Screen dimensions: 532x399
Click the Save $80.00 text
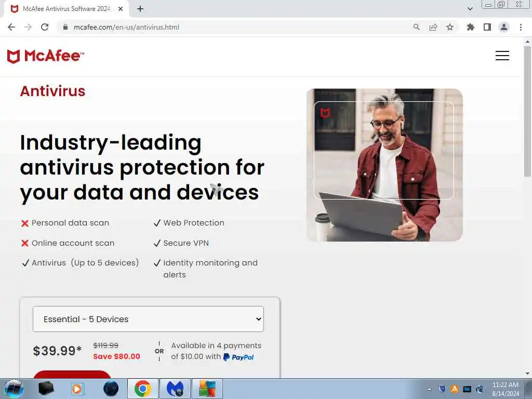pos(117,356)
